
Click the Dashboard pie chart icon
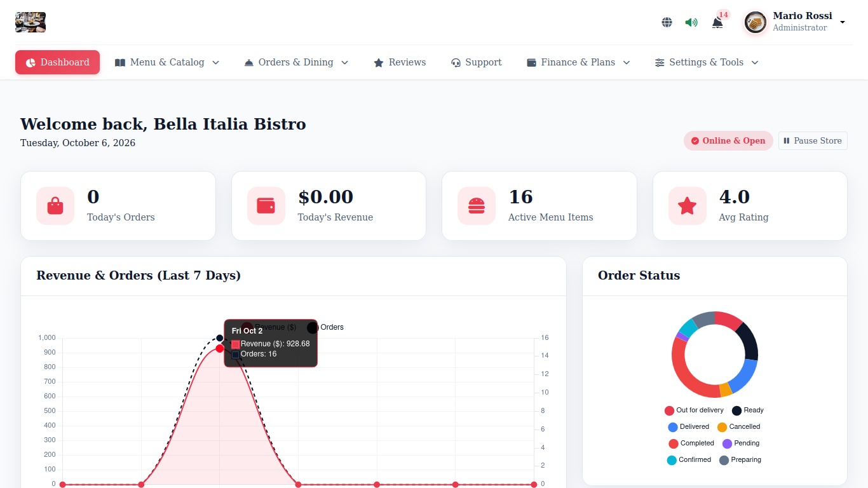[x=31, y=63]
